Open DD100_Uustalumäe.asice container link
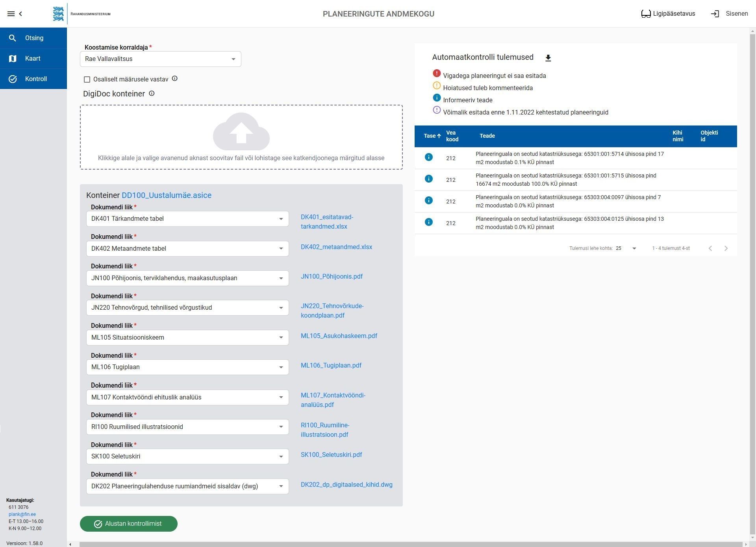The height and width of the screenshot is (547, 756). 166,195
